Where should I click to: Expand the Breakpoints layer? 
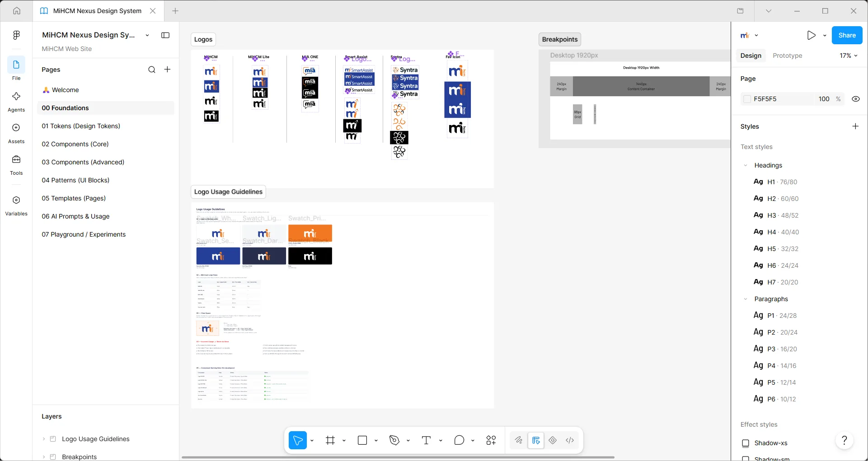tap(44, 457)
